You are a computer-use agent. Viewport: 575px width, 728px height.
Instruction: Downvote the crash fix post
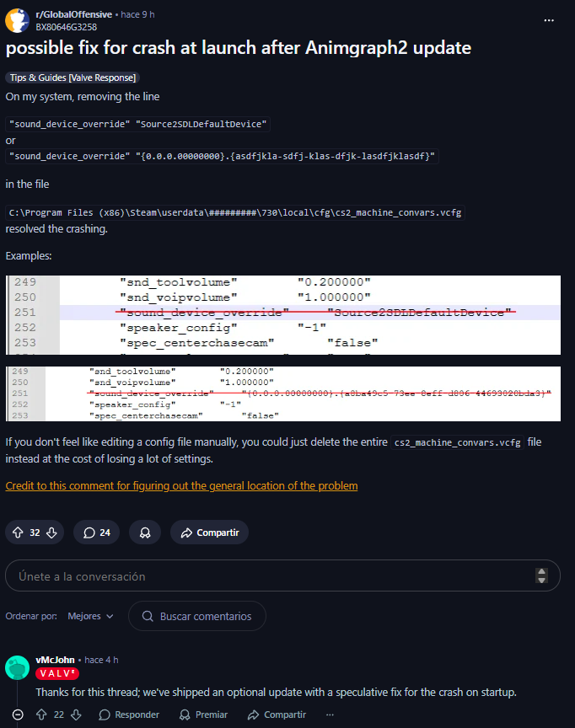pyautogui.click(x=51, y=533)
